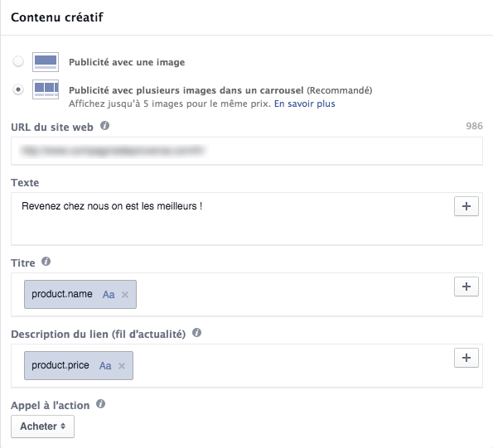493x448 pixels.
Task: Click info icon next to URL du site web
Action: pos(104,126)
